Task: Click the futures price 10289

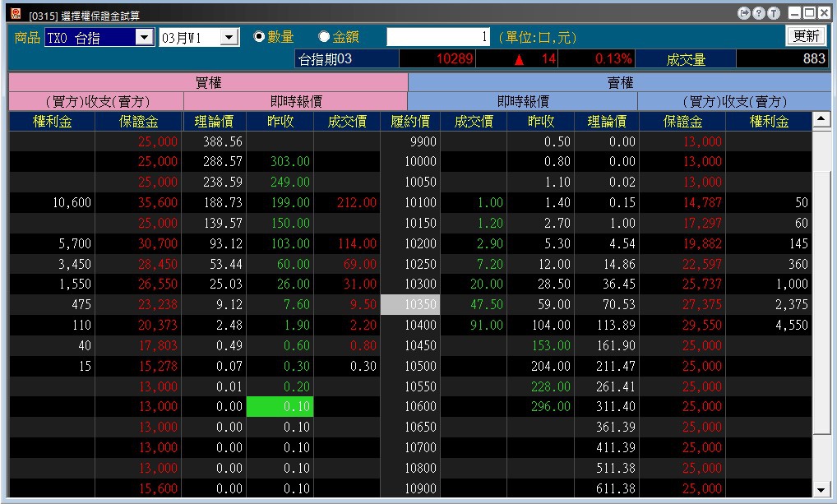Action: point(455,58)
